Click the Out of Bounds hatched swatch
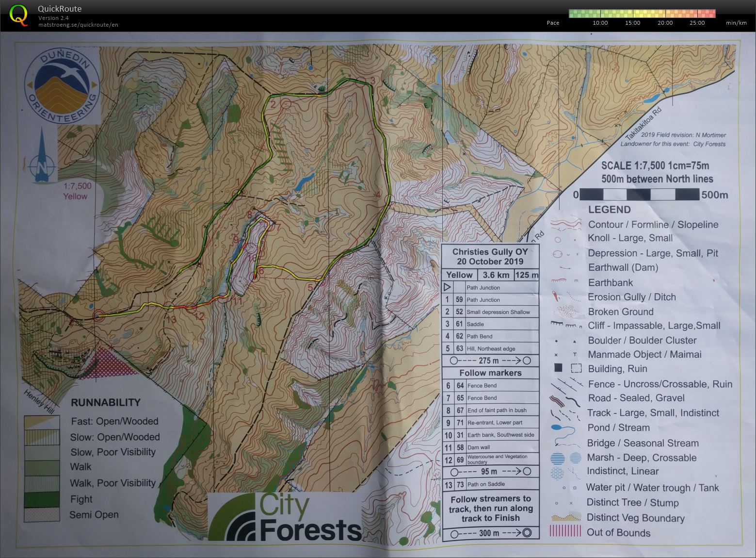This screenshot has width=756, height=558. click(565, 531)
